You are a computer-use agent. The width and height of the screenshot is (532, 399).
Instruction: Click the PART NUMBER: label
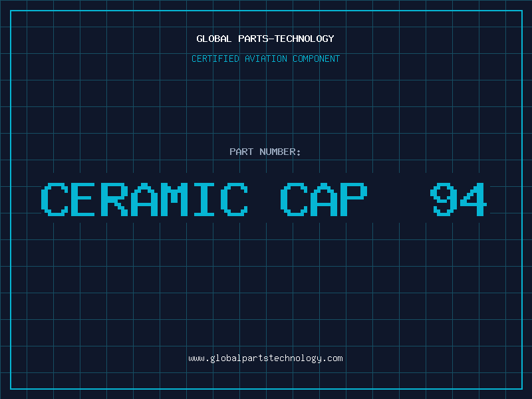click(265, 152)
